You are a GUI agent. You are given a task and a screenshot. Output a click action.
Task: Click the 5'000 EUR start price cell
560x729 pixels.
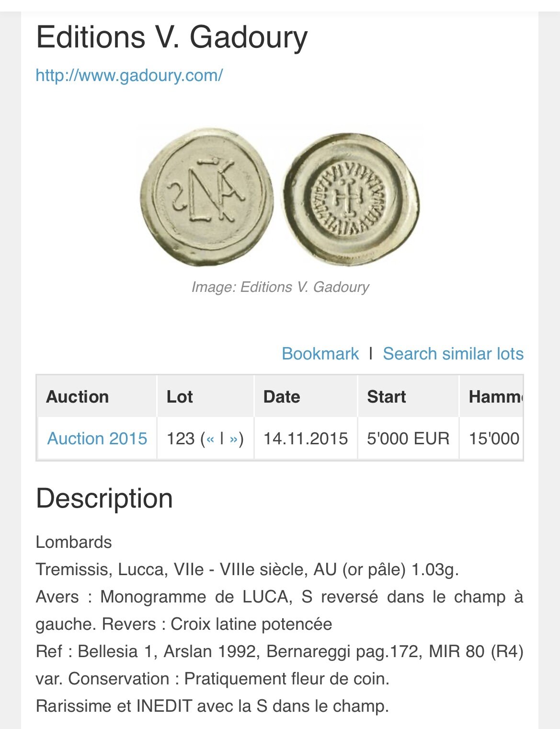[x=408, y=439]
